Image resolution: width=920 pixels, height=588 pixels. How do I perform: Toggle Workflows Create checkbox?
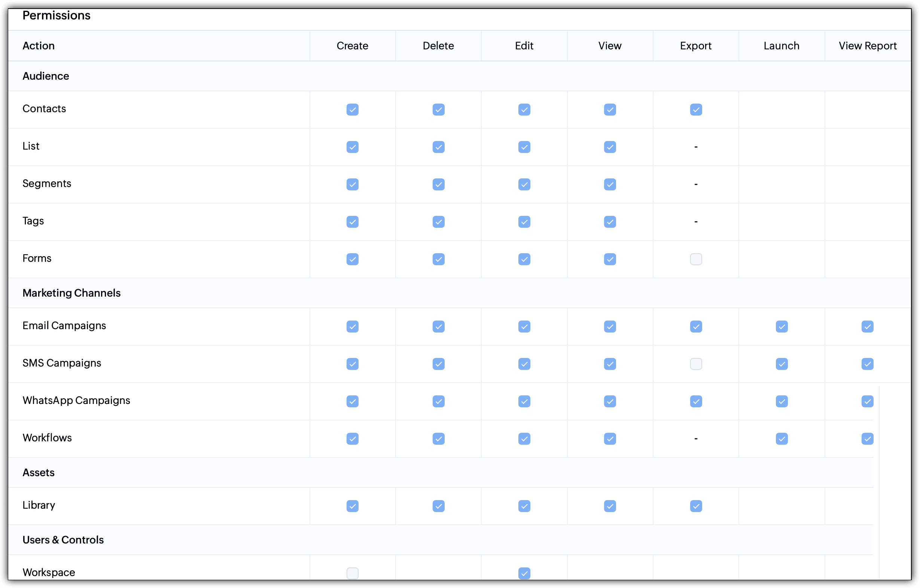[x=352, y=439]
